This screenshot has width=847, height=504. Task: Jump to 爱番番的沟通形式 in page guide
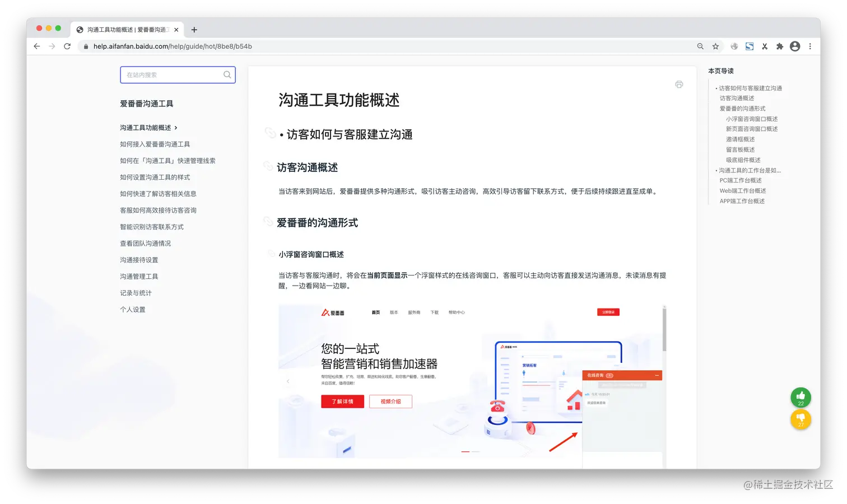click(742, 109)
